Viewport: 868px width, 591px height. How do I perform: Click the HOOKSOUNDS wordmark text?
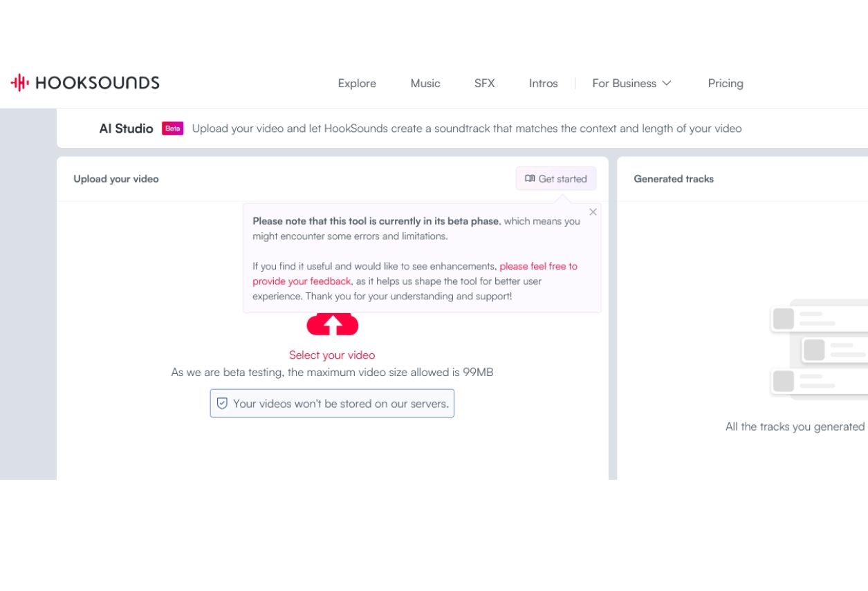97,83
